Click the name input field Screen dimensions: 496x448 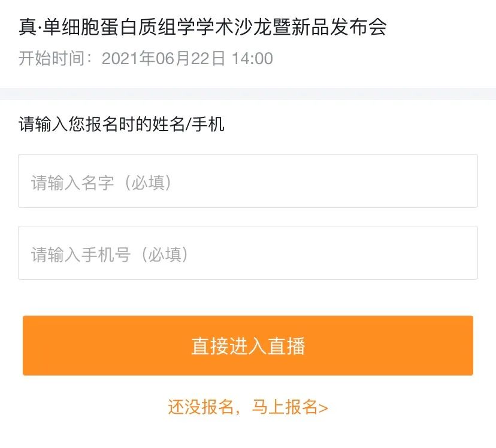pyautogui.click(x=248, y=181)
